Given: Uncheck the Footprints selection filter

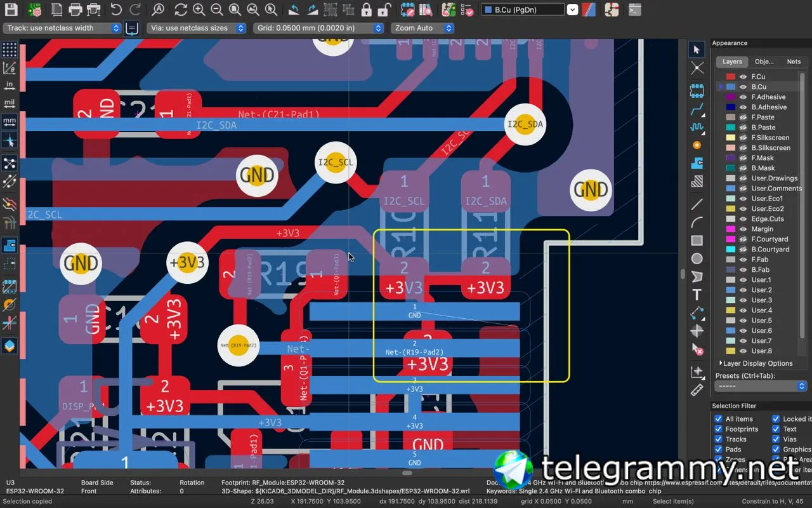Looking at the screenshot, I should [x=719, y=429].
